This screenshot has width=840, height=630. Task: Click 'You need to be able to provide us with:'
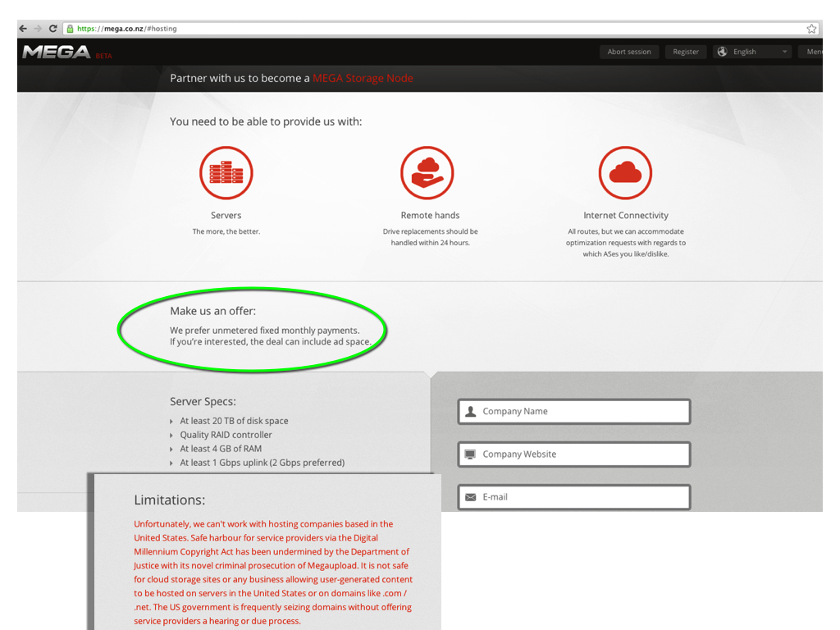[x=266, y=121]
